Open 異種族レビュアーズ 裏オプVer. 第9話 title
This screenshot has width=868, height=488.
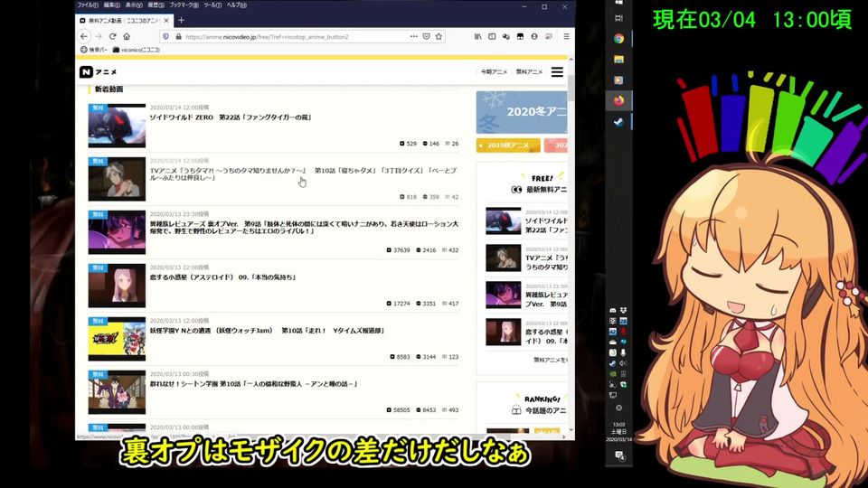click(x=304, y=228)
